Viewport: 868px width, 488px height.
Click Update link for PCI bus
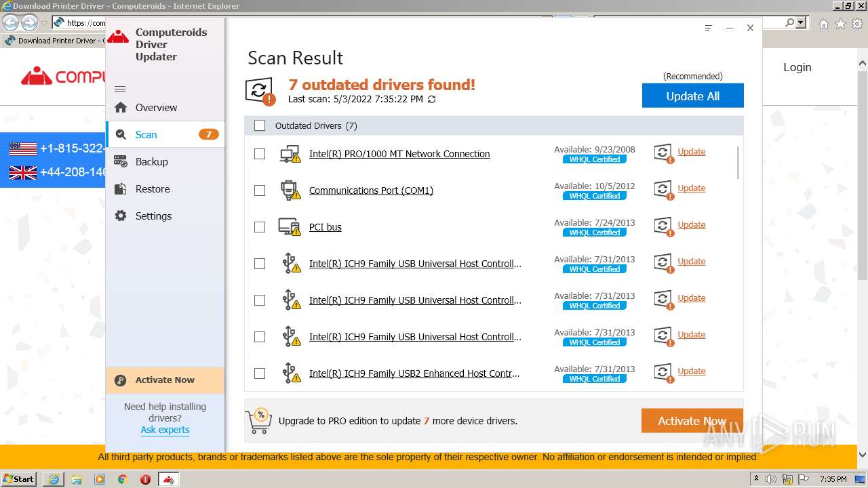(692, 225)
